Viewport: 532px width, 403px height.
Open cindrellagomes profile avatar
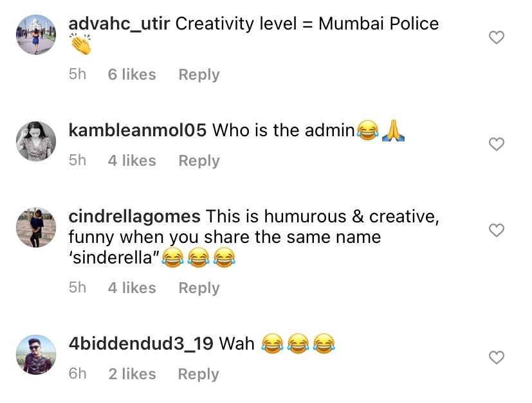click(36, 228)
